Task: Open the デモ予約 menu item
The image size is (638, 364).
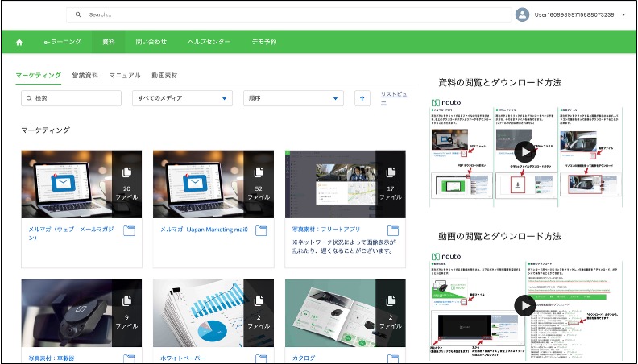Action: (264, 42)
